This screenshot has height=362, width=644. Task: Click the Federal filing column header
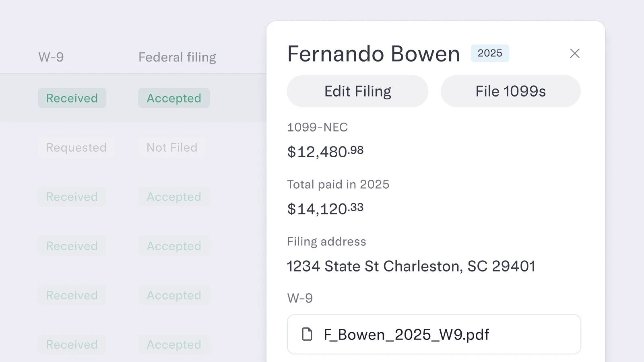(177, 57)
